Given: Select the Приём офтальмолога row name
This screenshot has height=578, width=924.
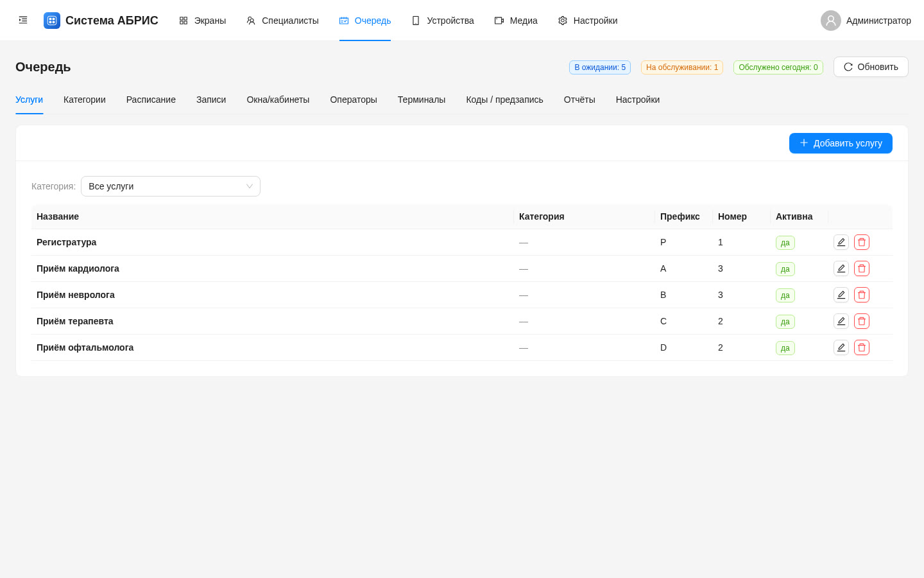Looking at the screenshot, I should tap(85, 347).
